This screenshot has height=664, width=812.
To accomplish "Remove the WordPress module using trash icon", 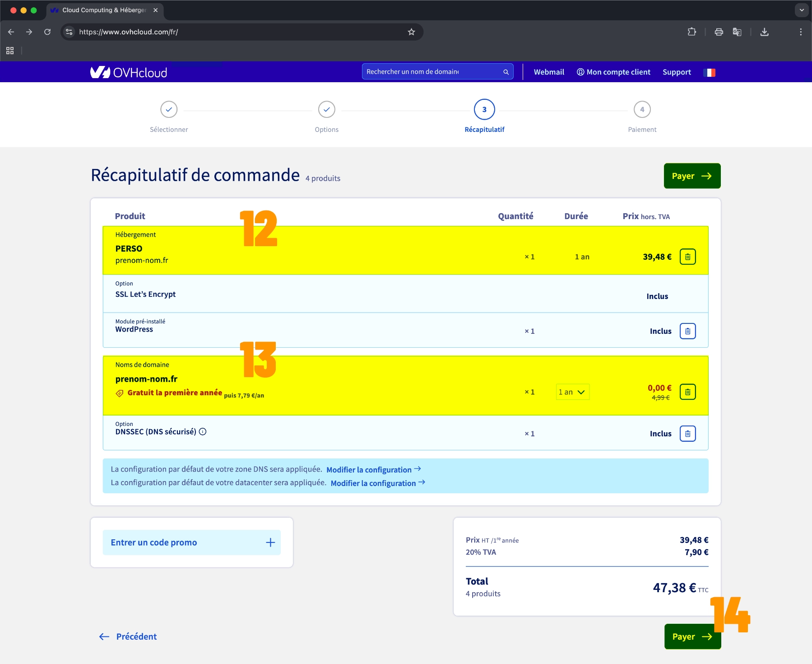I will pyautogui.click(x=687, y=331).
